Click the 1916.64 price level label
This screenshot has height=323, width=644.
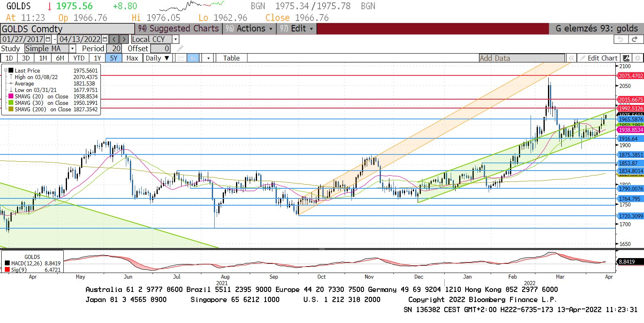pyautogui.click(x=631, y=139)
